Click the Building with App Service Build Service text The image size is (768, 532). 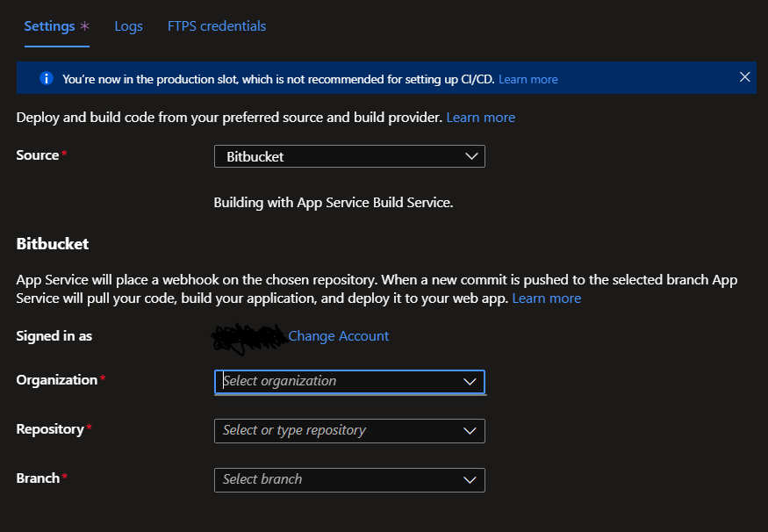[334, 202]
